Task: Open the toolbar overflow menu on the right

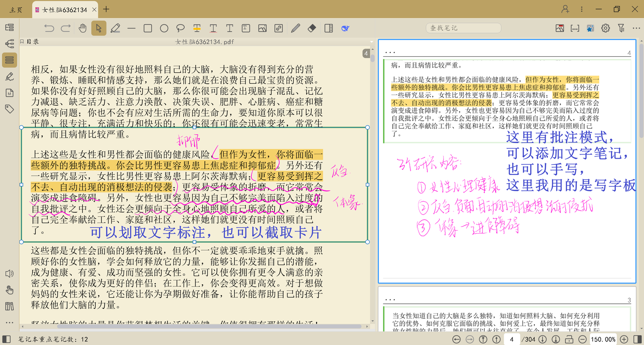Action: pos(636,28)
